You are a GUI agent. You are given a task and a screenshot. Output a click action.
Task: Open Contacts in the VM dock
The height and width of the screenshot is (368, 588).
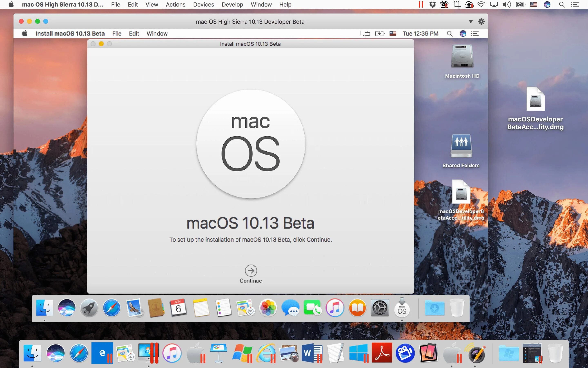coord(156,308)
